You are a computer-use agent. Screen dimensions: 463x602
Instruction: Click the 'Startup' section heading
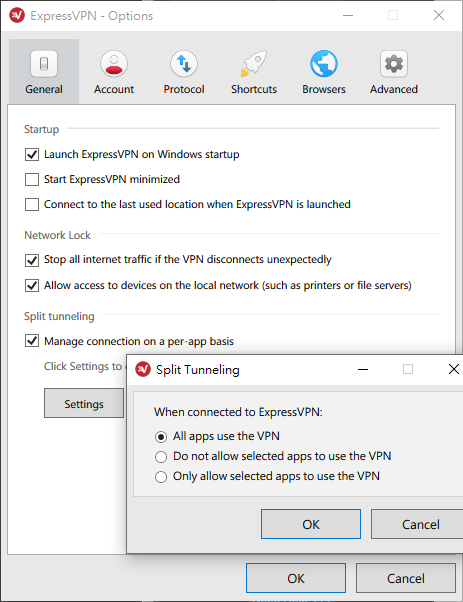(x=41, y=129)
